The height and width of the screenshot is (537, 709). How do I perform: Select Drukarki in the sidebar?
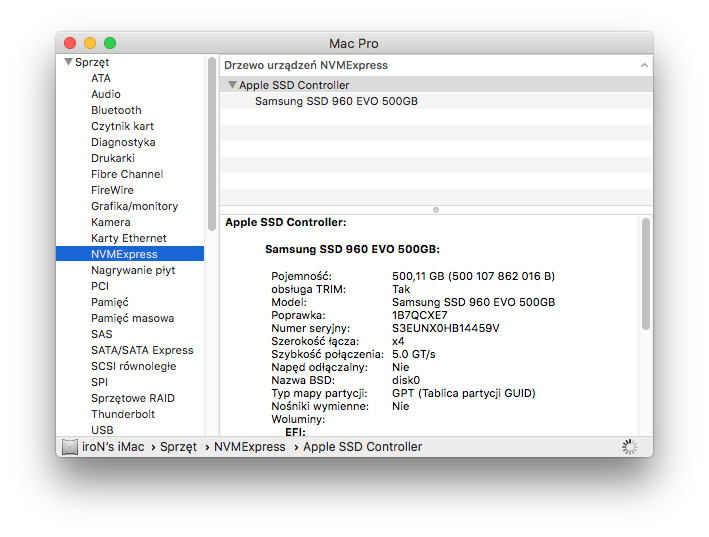point(113,158)
